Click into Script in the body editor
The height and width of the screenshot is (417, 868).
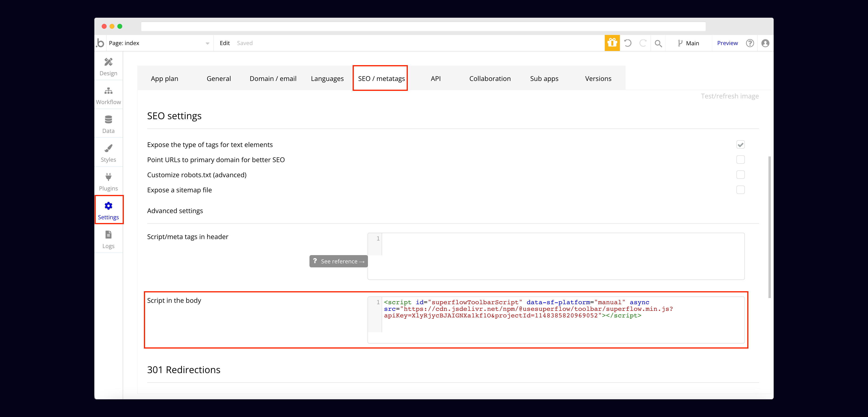pyautogui.click(x=556, y=320)
